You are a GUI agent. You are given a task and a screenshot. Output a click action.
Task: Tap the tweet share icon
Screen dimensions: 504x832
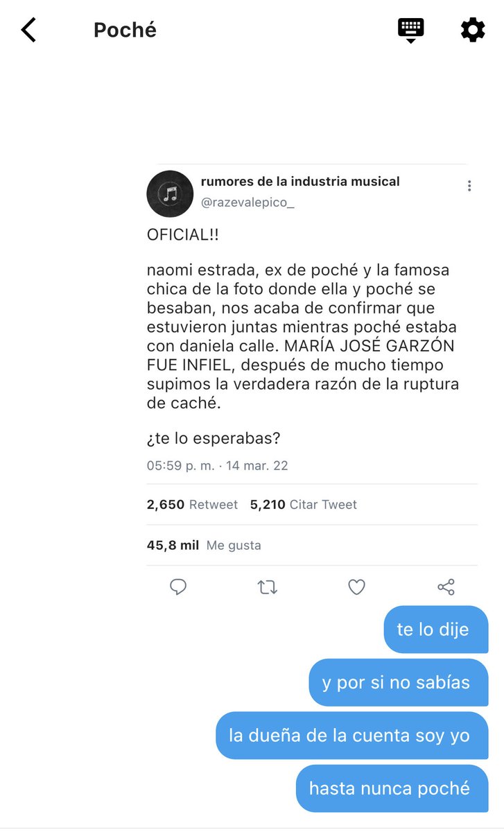[446, 587]
